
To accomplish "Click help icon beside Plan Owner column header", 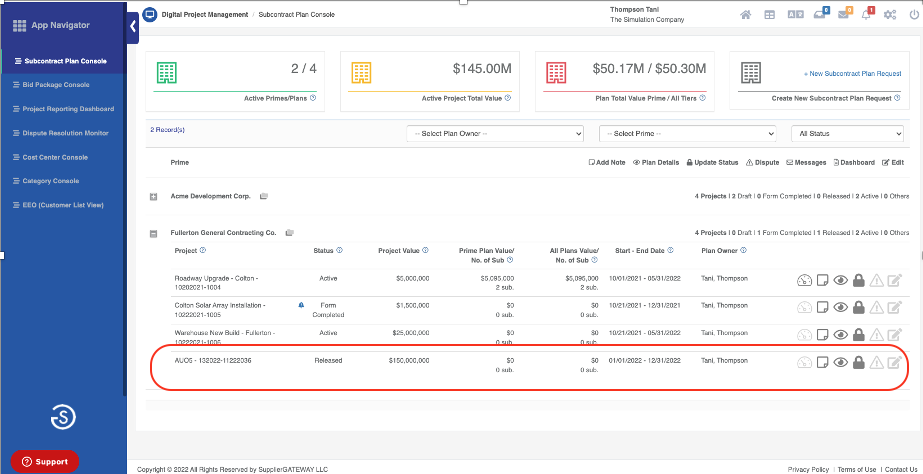I will click(x=743, y=250).
